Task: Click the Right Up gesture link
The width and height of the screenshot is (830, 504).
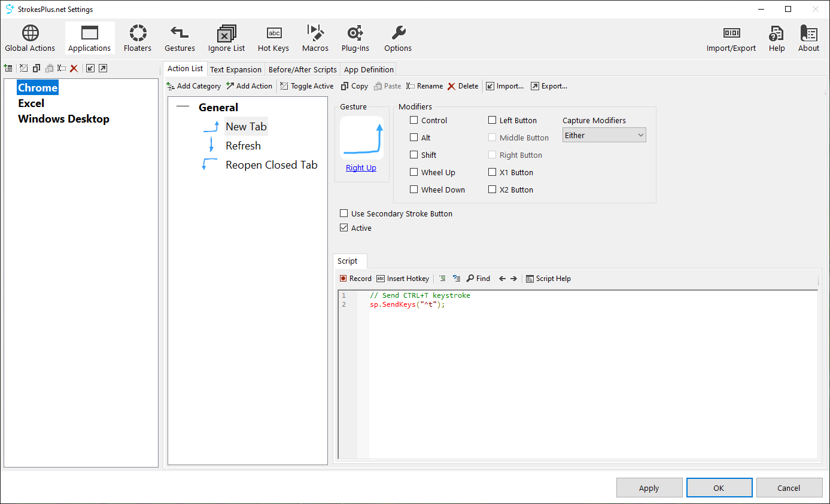Action: [361, 168]
